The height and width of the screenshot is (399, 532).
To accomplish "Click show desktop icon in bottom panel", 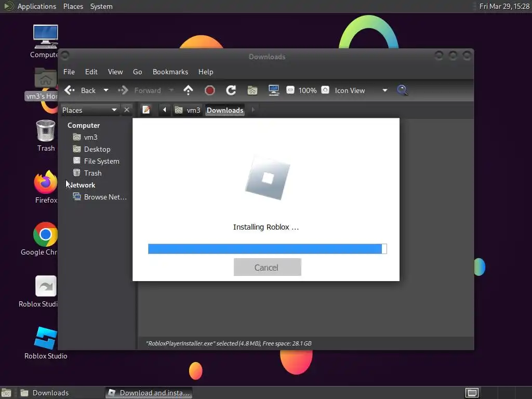I will [x=6, y=393].
